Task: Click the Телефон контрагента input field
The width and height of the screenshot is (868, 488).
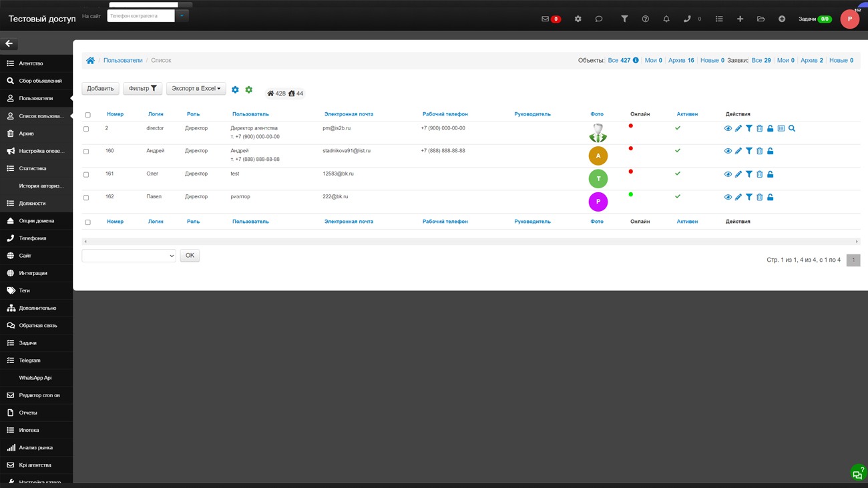Action: tap(141, 16)
